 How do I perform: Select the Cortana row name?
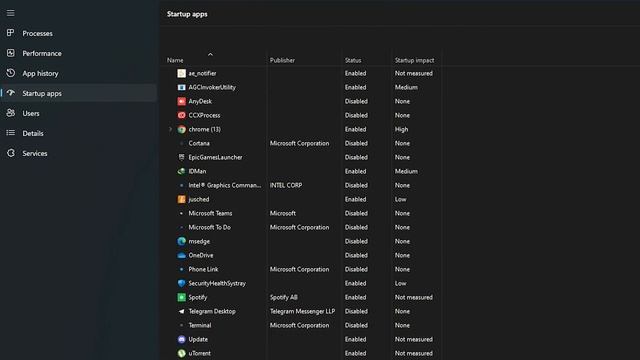[199, 143]
